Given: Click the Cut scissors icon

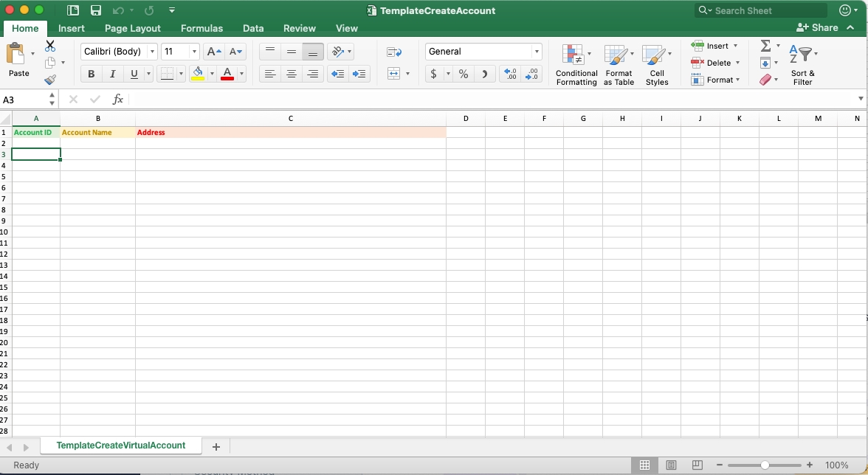Looking at the screenshot, I should (x=50, y=46).
